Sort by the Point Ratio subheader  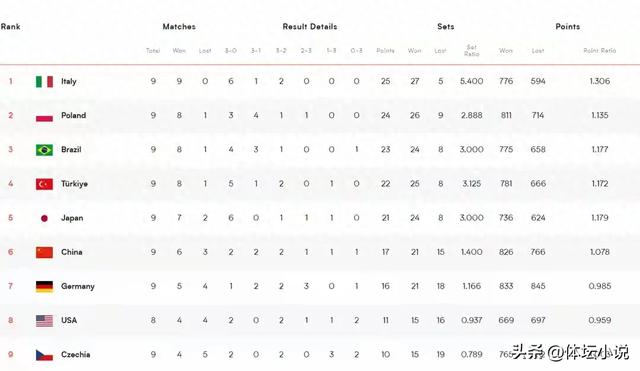(x=600, y=51)
